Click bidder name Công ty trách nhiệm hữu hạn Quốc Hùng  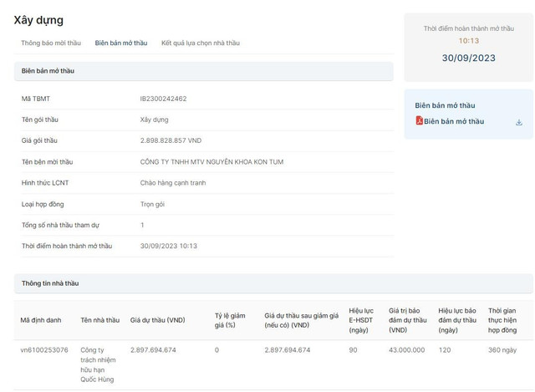coord(98,364)
